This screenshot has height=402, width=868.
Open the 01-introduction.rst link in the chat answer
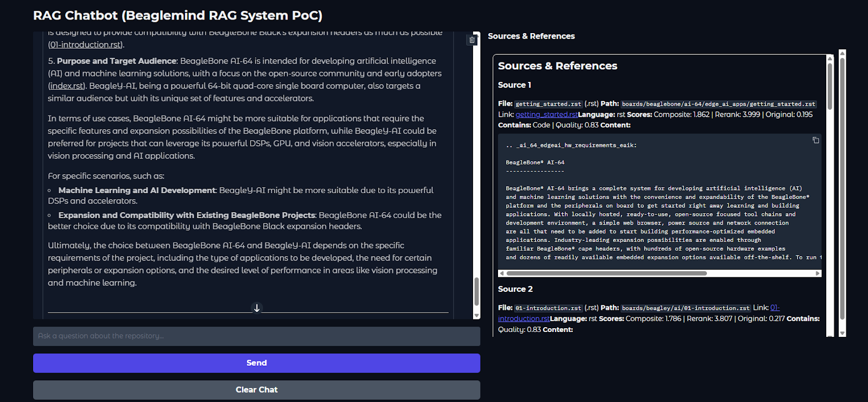tap(85, 44)
